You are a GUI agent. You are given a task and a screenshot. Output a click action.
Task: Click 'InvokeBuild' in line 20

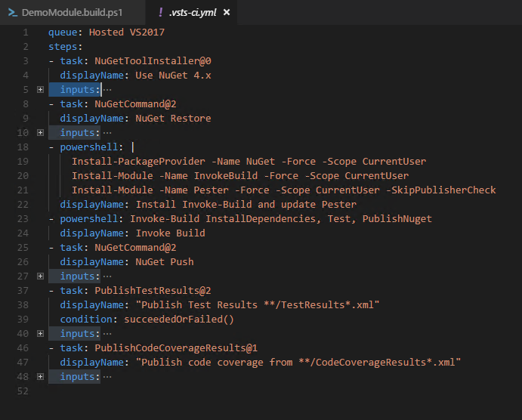click(x=226, y=176)
